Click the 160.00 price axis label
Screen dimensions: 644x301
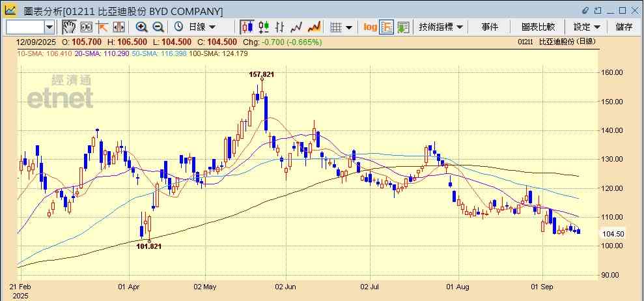613,72
